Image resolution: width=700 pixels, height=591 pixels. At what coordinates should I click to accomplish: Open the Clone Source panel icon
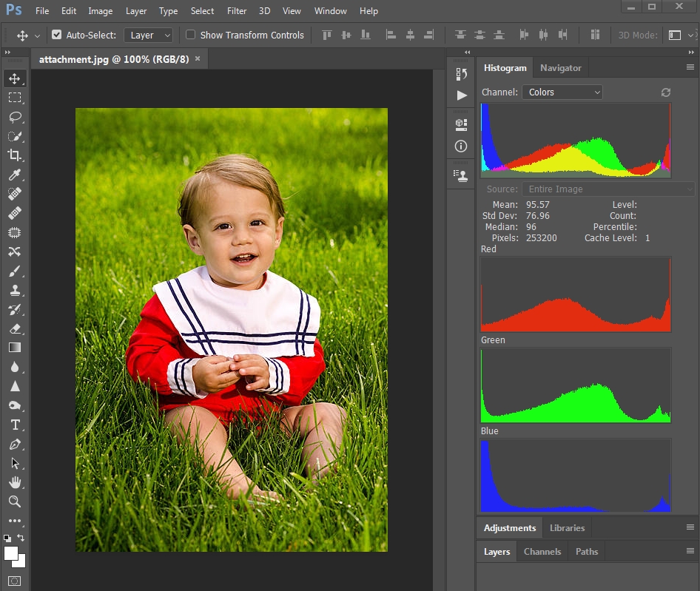coord(461,176)
